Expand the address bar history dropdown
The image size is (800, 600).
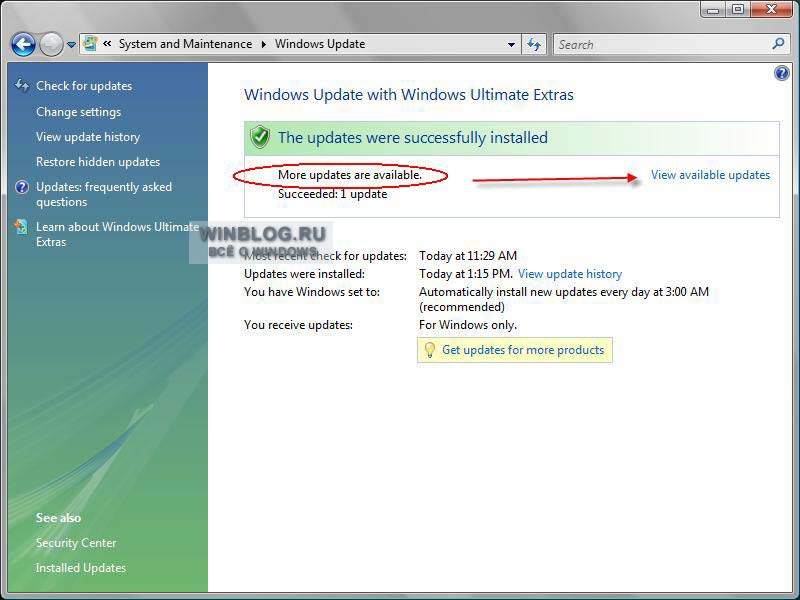tap(511, 44)
